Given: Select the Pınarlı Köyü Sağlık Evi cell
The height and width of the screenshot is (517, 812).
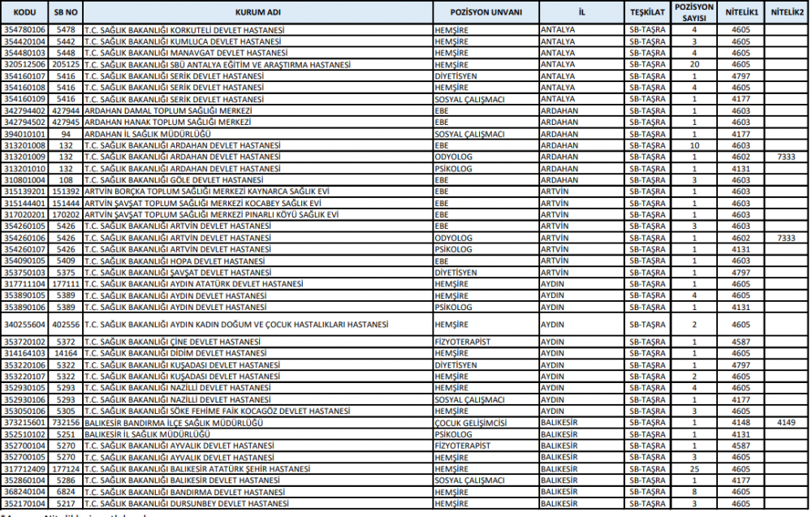Looking at the screenshot, I should [x=258, y=215].
